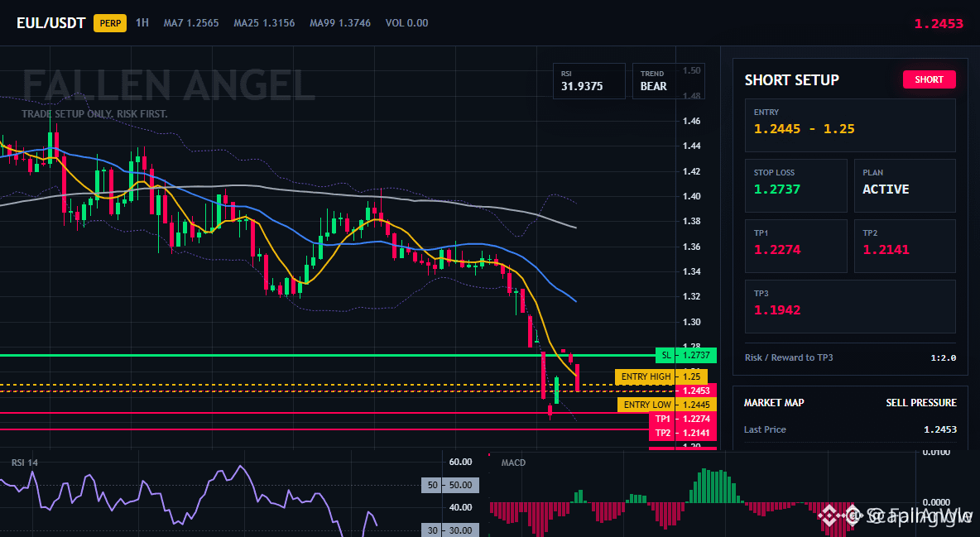Click the red SHORT button
Screen dimensions: 980x537
coord(929,79)
